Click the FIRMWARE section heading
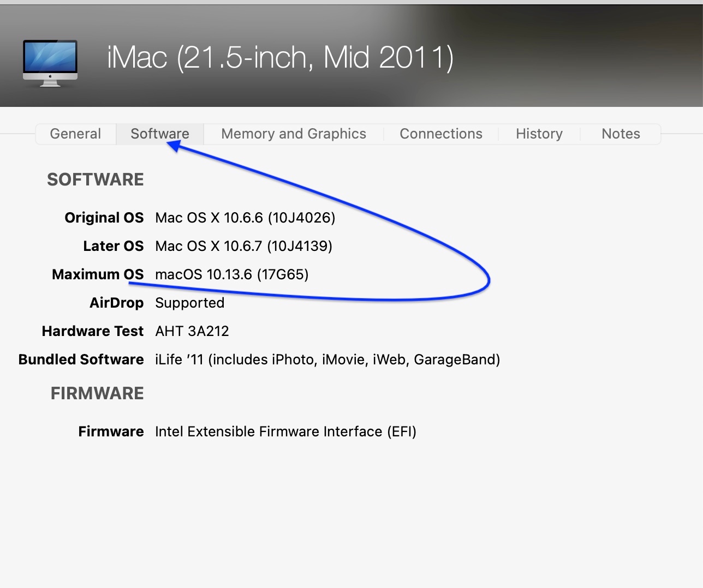This screenshot has width=703, height=588. [x=97, y=393]
